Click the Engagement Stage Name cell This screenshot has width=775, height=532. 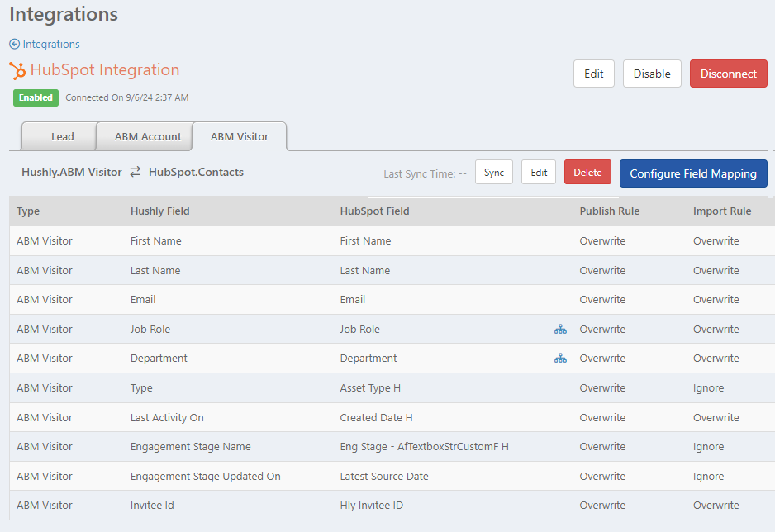tap(190, 447)
